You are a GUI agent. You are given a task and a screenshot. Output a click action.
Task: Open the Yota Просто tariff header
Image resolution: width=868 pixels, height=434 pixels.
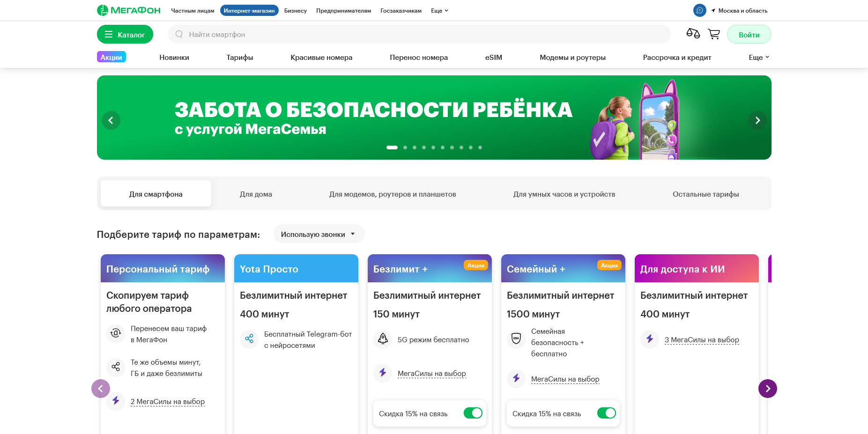tap(296, 268)
